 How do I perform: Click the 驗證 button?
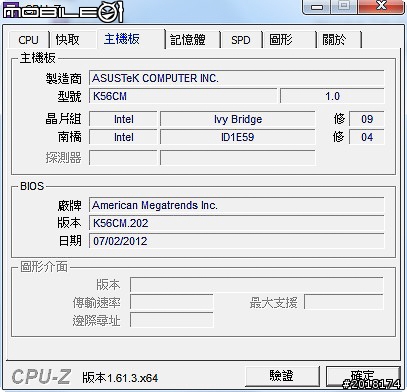tap(282, 376)
